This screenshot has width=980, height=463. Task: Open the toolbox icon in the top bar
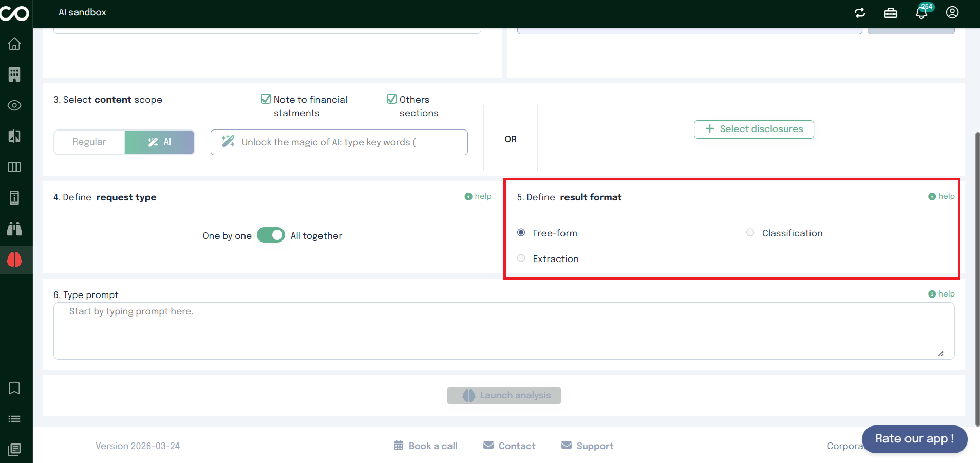890,13
